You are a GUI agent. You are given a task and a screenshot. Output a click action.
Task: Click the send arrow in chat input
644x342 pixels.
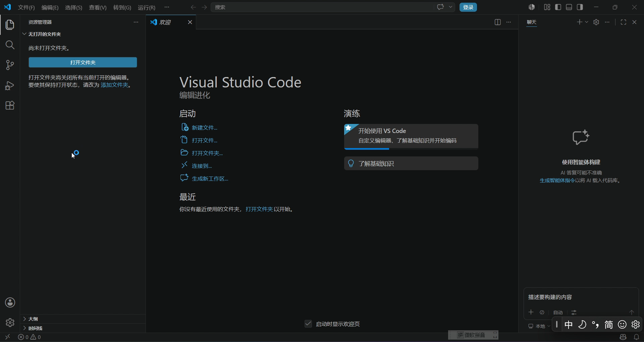[632, 312]
